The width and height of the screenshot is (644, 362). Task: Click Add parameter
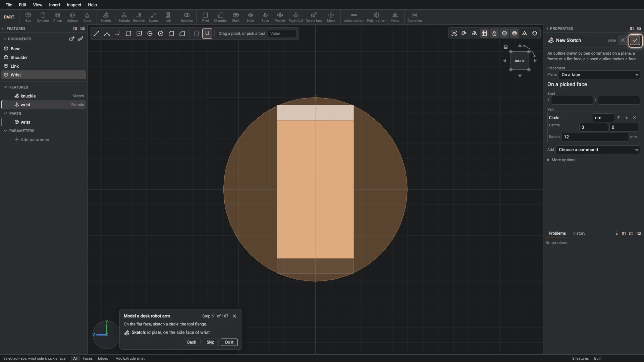tap(32, 139)
